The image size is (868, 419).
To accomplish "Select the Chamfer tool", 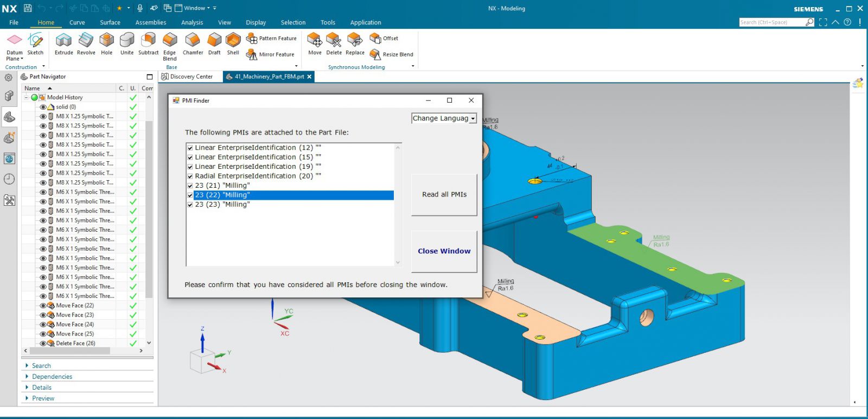I will (x=193, y=43).
